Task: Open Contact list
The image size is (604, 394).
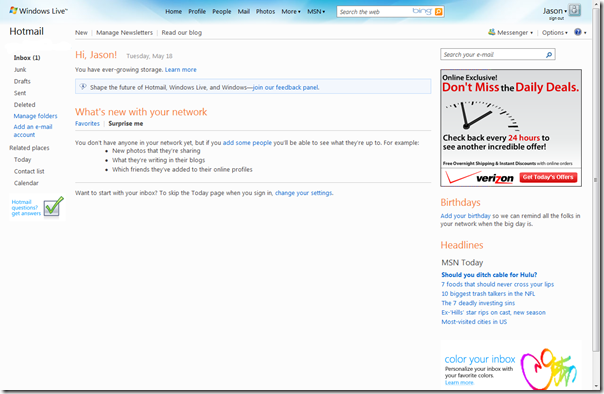Action: coord(29,171)
